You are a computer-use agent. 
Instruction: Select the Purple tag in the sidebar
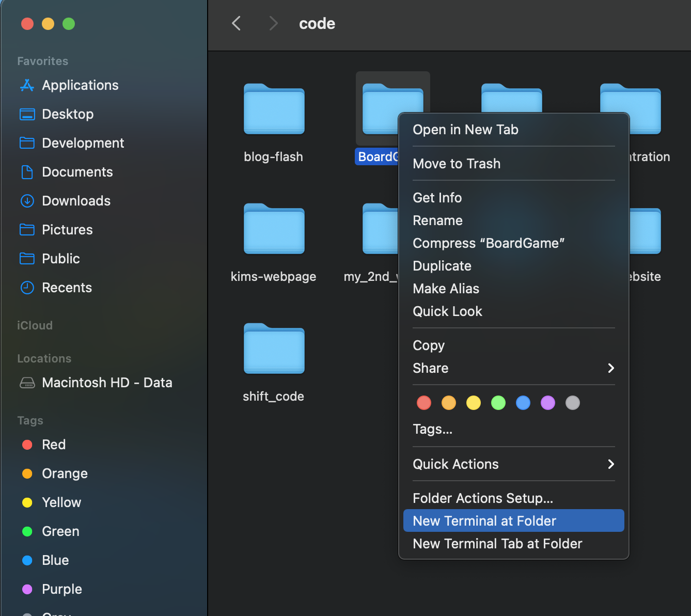pos(61,589)
